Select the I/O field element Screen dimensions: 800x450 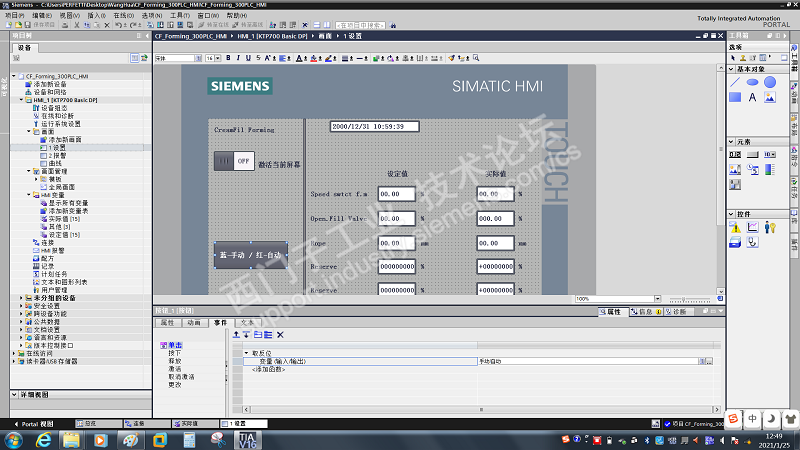tap(735, 154)
